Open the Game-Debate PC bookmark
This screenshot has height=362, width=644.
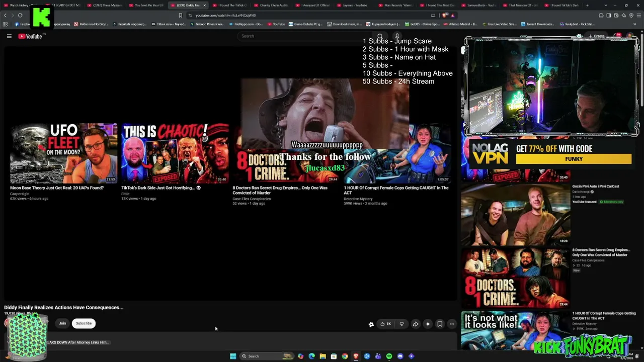point(305,24)
